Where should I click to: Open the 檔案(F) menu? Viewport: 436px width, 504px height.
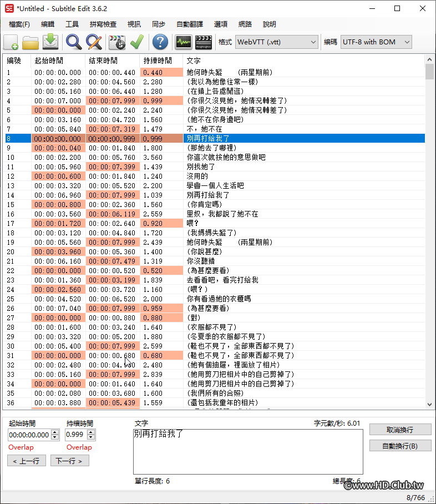point(19,24)
